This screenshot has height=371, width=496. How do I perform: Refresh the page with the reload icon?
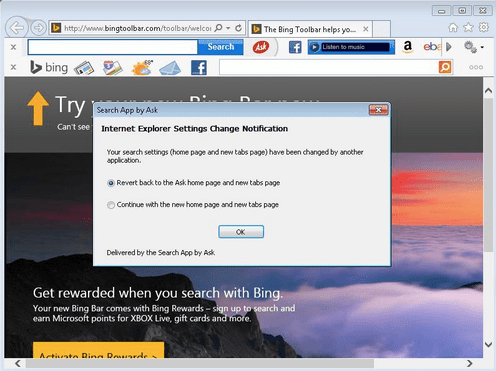[238, 28]
